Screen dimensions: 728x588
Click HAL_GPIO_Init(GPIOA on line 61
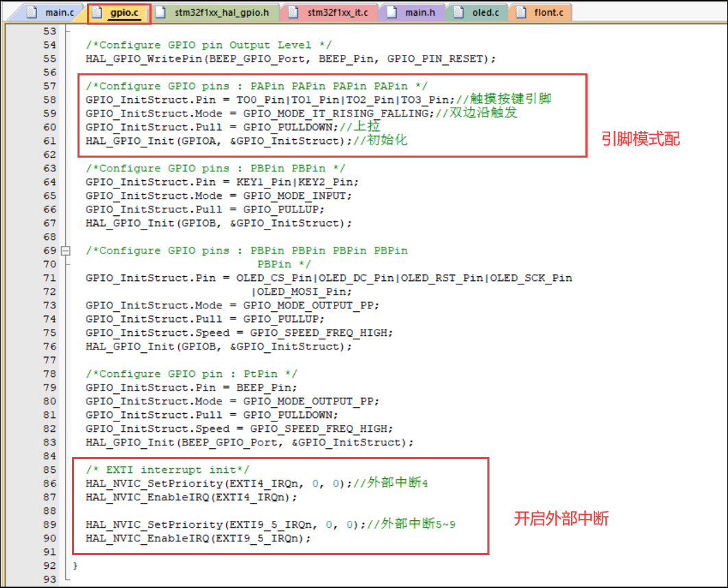pyautogui.click(x=150, y=141)
